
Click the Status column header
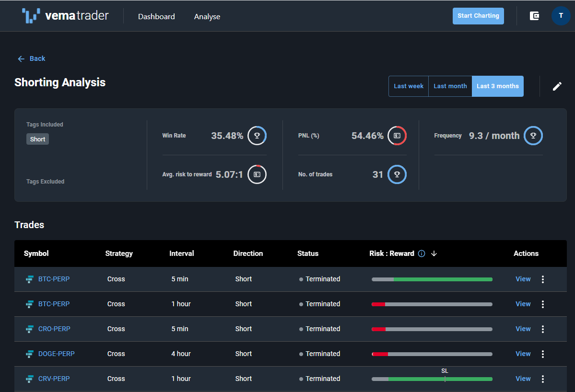pyautogui.click(x=308, y=254)
